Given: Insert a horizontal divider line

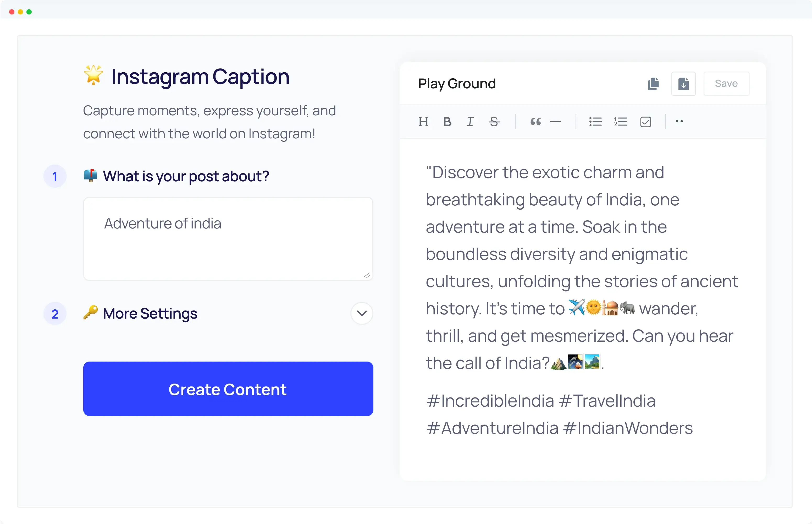Looking at the screenshot, I should pyautogui.click(x=556, y=122).
